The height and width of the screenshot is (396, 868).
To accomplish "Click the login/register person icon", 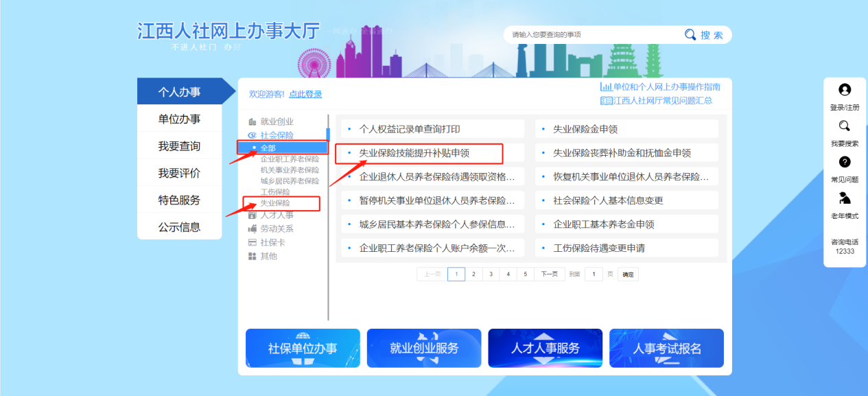I will click(845, 90).
